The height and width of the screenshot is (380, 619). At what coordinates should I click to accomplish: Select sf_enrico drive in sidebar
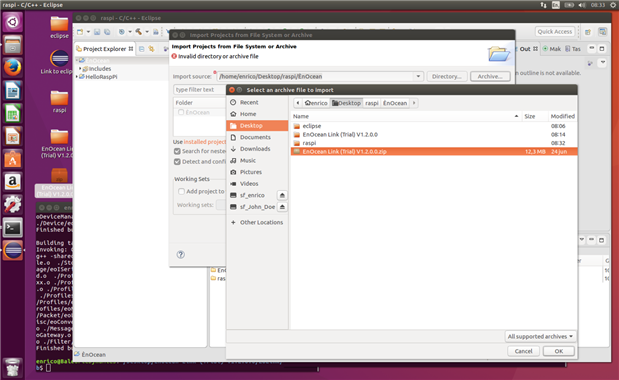(252, 195)
